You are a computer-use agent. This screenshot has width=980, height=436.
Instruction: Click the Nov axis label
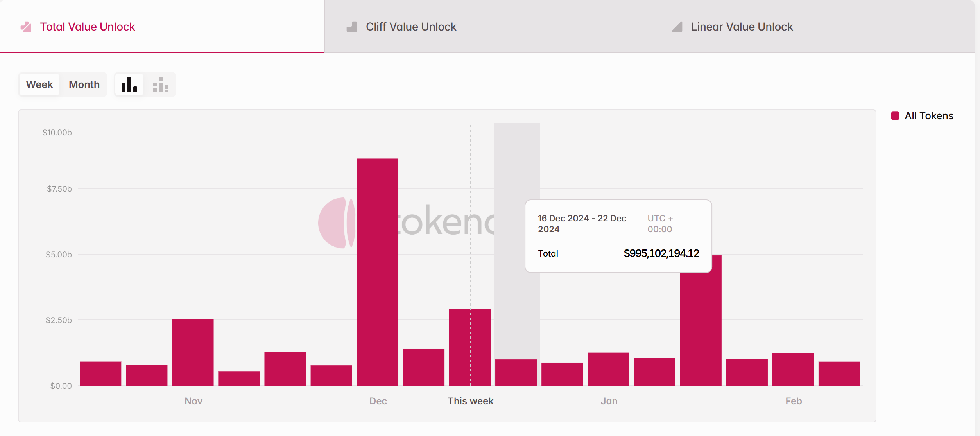click(193, 401)
